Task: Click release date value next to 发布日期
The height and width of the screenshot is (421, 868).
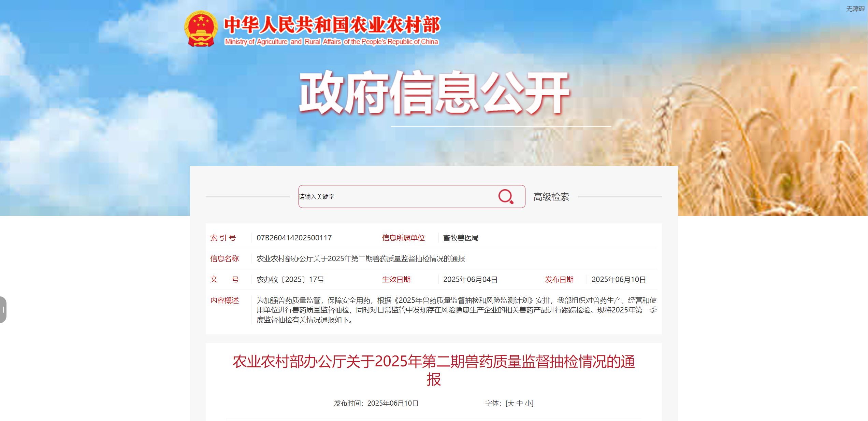Action: (619, 279)
